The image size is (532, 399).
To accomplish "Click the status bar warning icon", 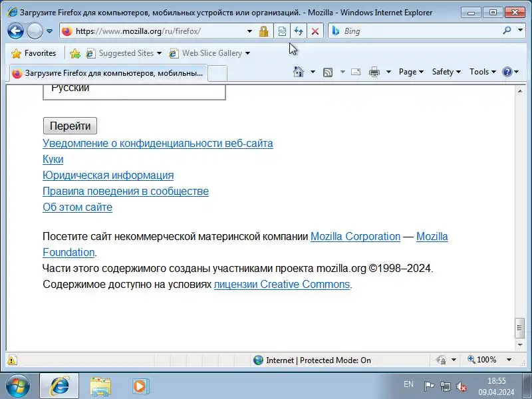I will pos(12,360).
